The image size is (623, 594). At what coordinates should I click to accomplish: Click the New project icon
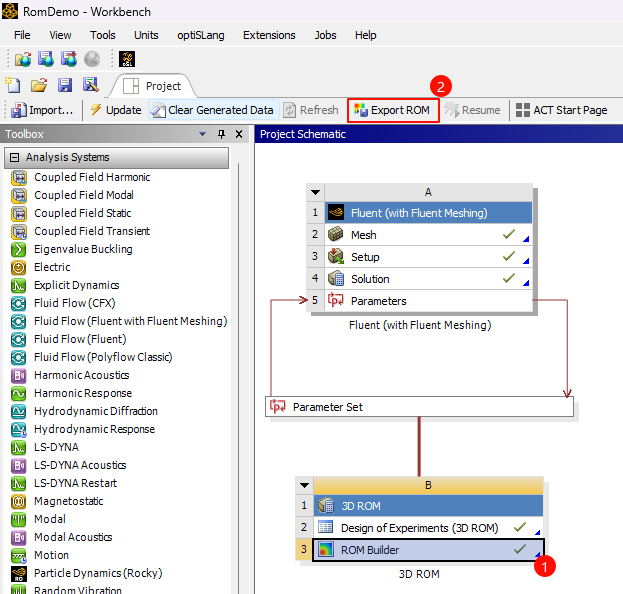[x=13, y=85]
